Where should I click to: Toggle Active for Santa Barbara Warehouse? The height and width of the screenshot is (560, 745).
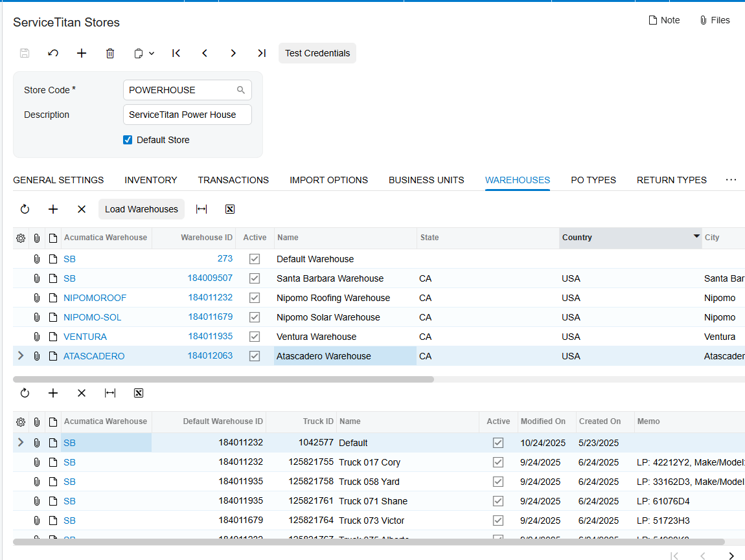coord(255,278)
